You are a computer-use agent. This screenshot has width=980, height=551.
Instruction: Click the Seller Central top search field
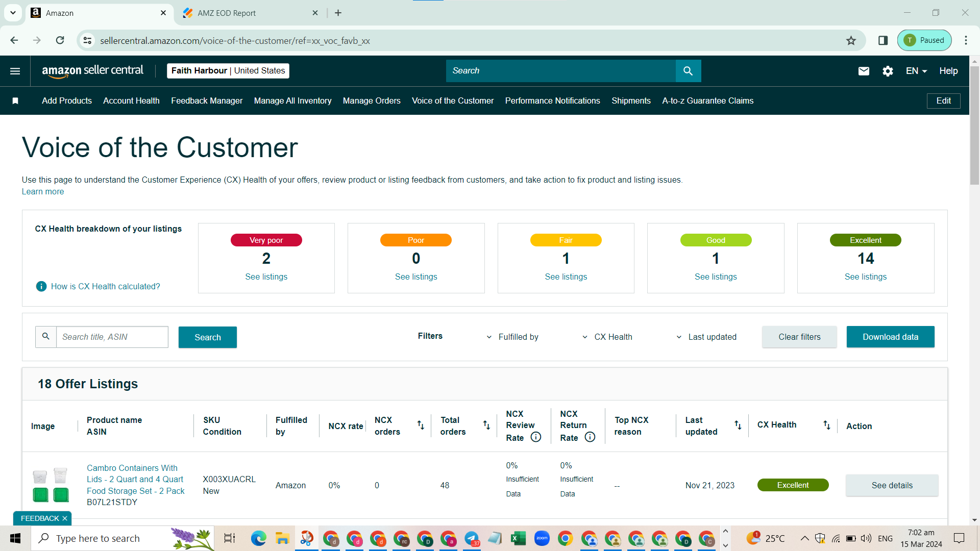click(x=561, y=71)
